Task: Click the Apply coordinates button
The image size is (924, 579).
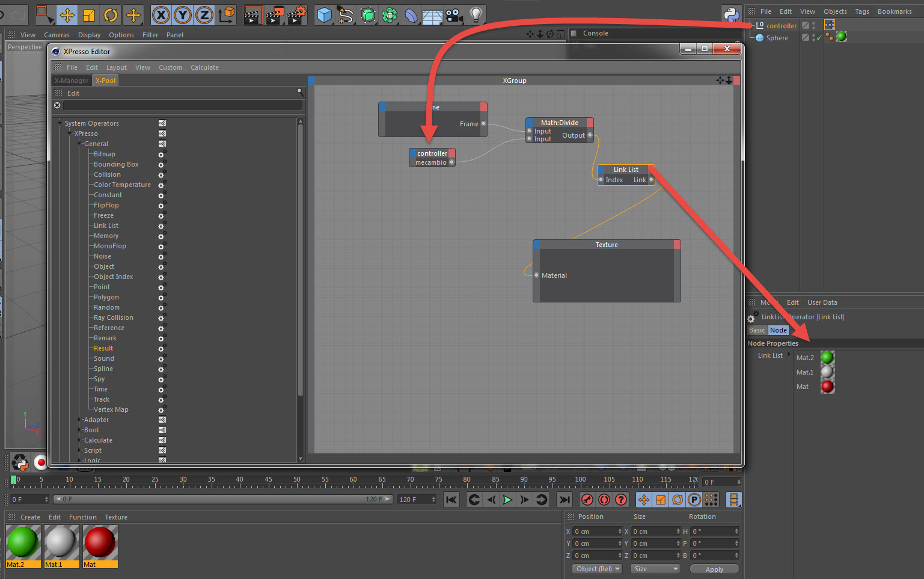Action: pyautogui.click(x=714, y=569)
